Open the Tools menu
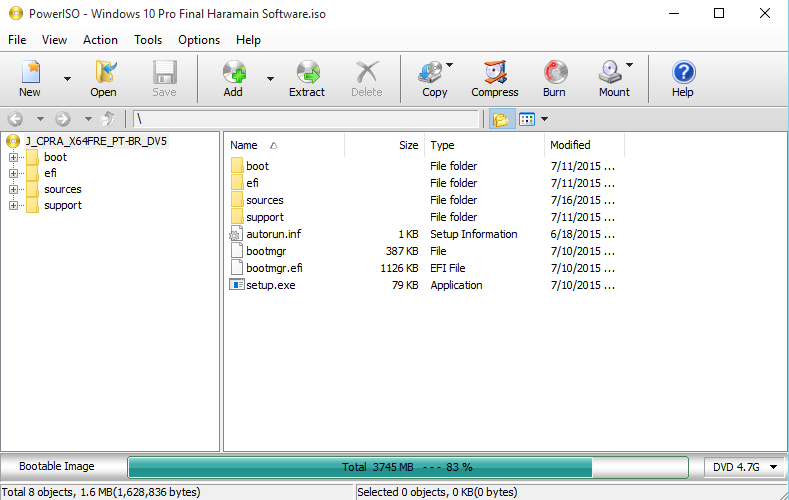The image size is (789, 500). click(x=148, y=40)
